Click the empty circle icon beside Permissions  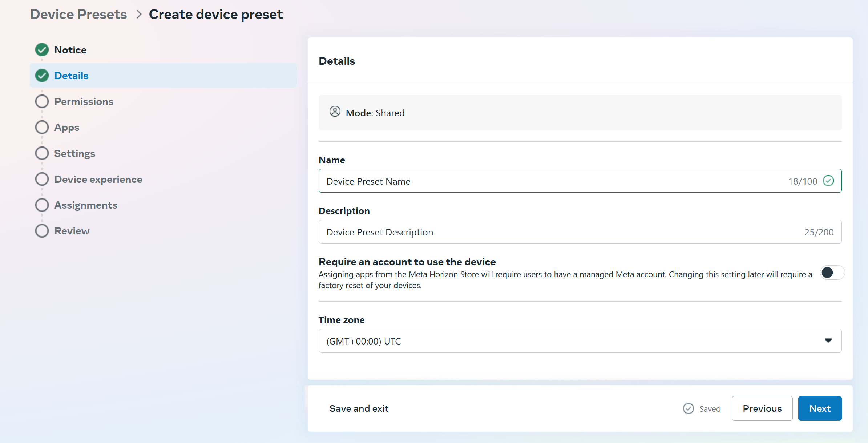(x=42, y=101)
